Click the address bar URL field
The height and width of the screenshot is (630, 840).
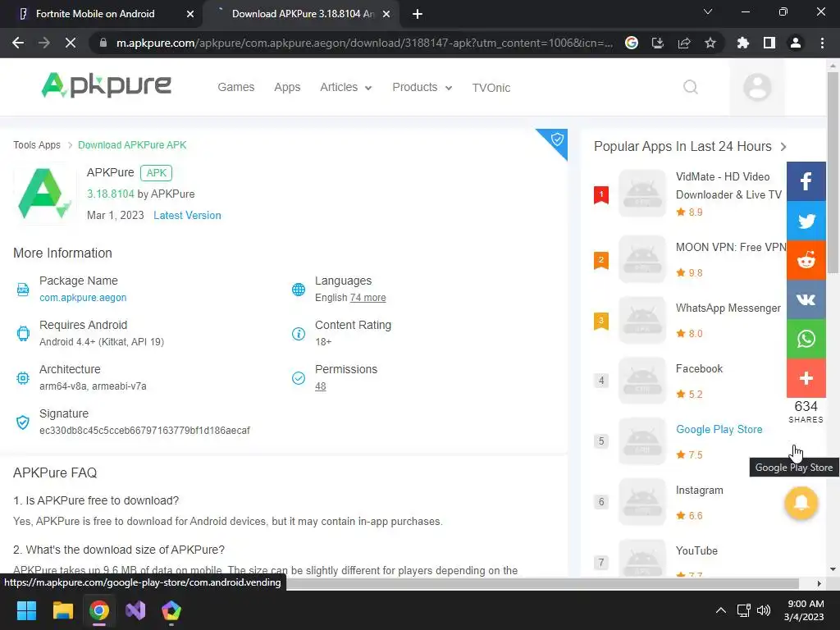[x=364, y=43]
